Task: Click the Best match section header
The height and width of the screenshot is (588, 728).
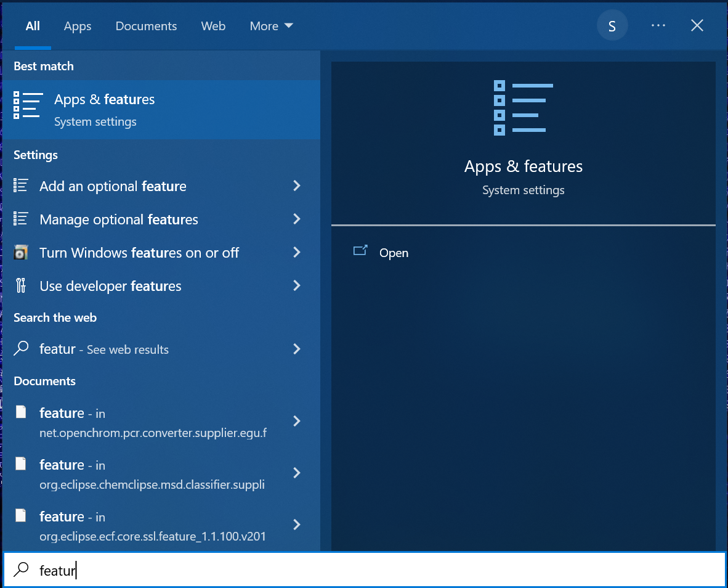Action: pyautogui.click(x=44, y=66)
